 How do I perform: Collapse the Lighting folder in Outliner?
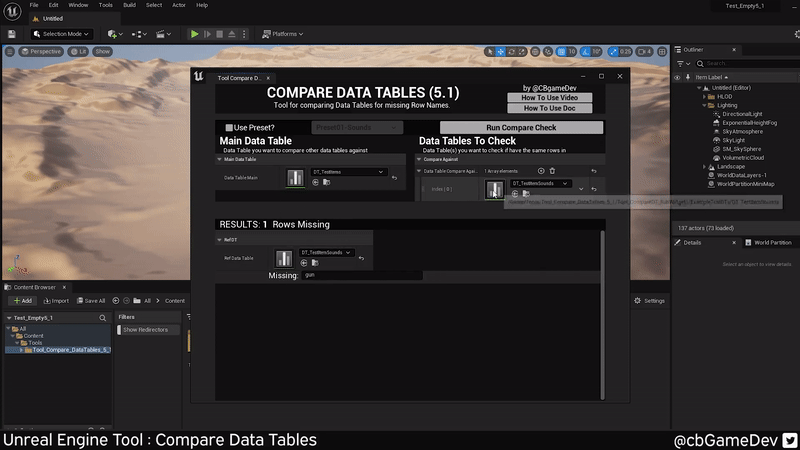705,105
